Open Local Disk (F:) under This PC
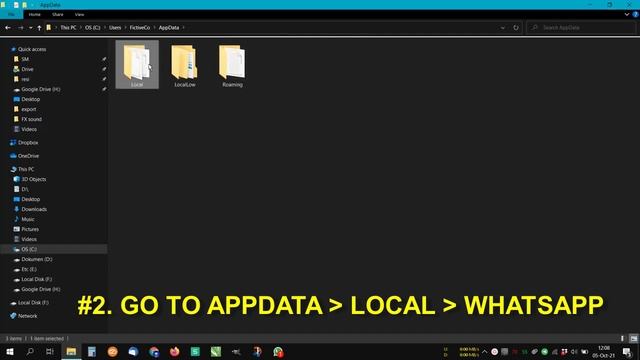 (x=37, y=279)
